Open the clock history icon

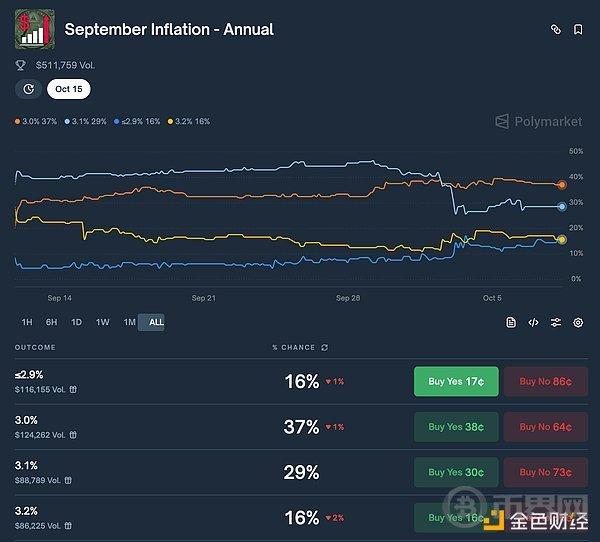tap(28, 89)
